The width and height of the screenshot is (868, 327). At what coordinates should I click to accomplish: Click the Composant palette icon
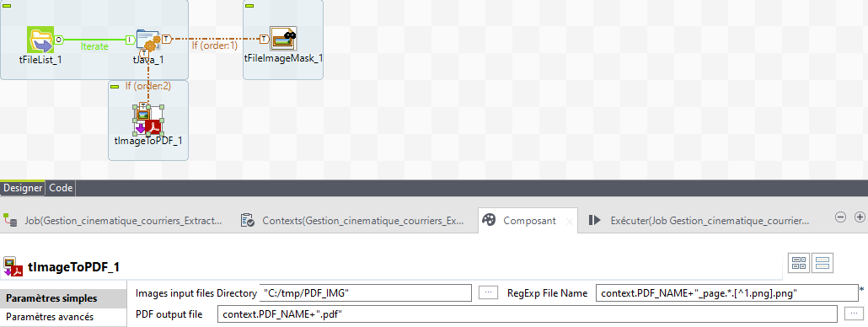490,220
